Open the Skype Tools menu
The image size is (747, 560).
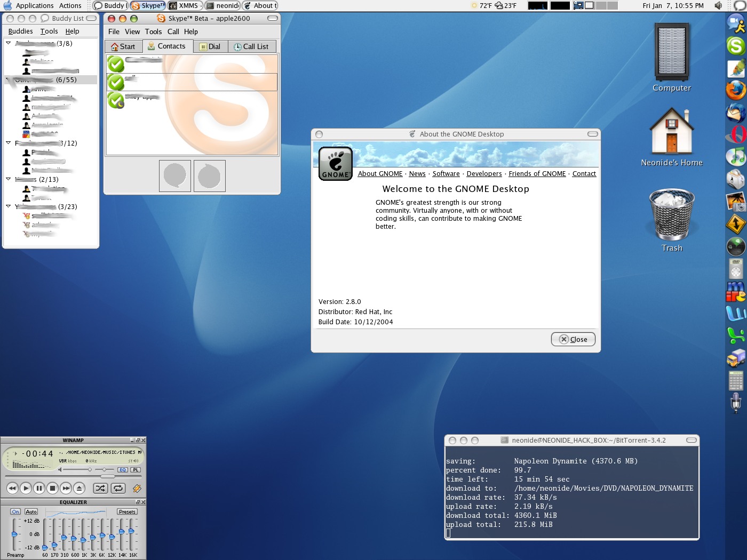click(153, 31)
